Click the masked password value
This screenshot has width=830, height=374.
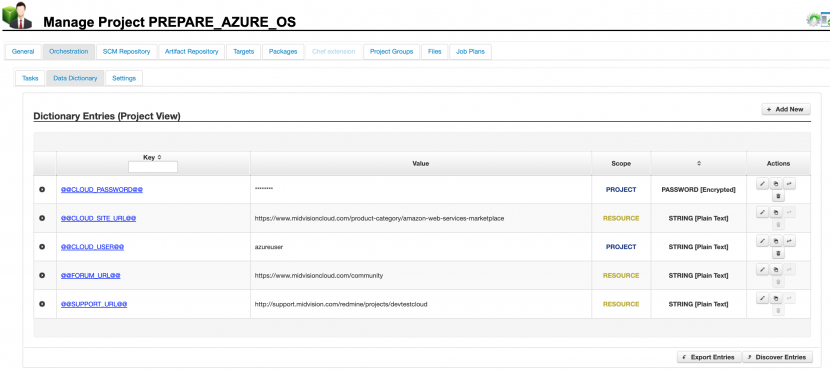(264, 189)
